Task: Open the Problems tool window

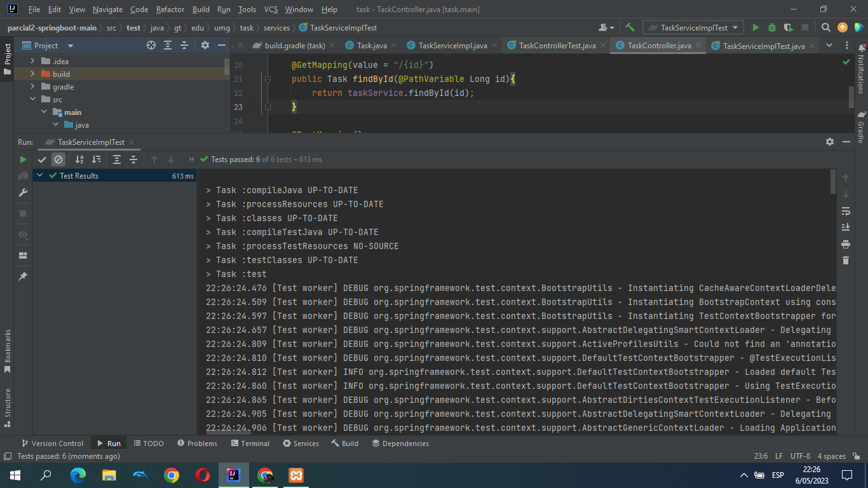Action: tap(198, 444)
